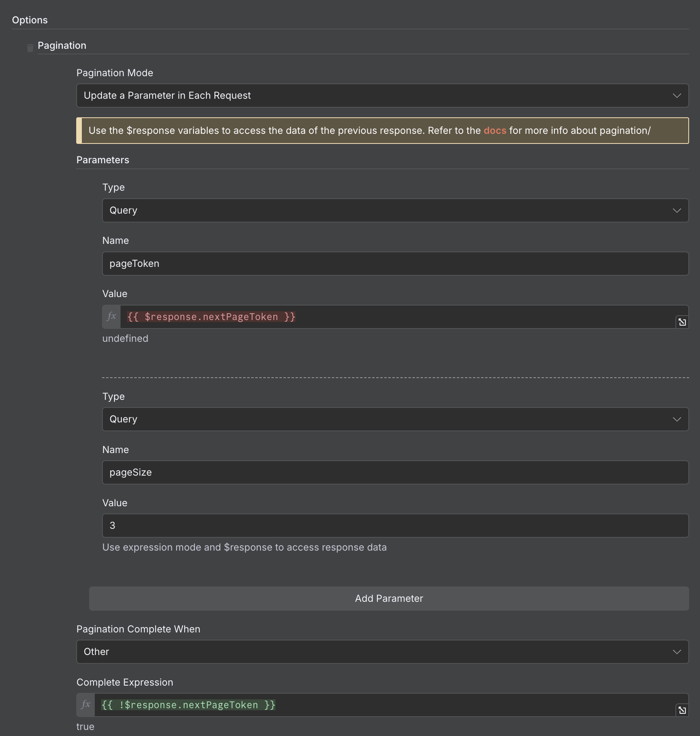700x736 pixels.
Task: Click the Parameters section heading
Action: click(x=103, y=160)
